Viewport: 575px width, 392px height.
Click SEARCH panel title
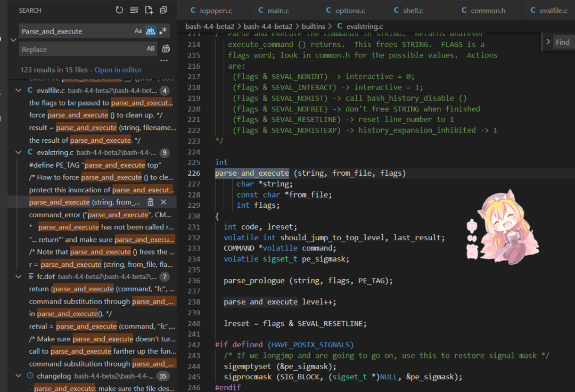click(30, 10)
